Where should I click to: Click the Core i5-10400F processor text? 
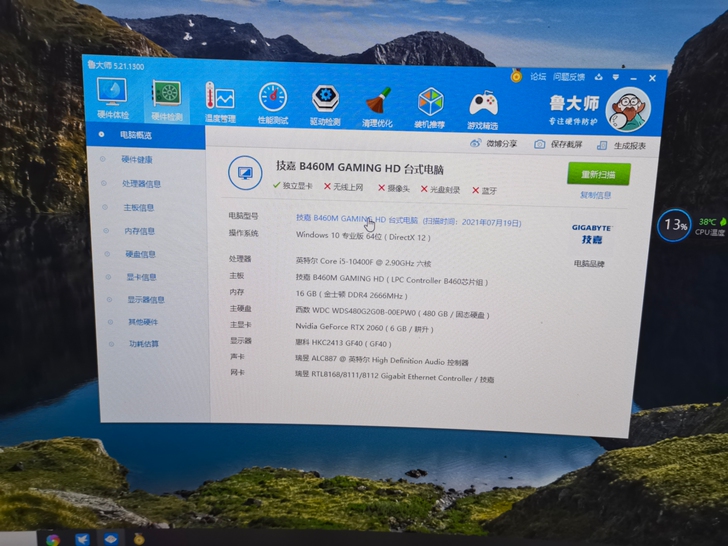[x=364, y=262]
